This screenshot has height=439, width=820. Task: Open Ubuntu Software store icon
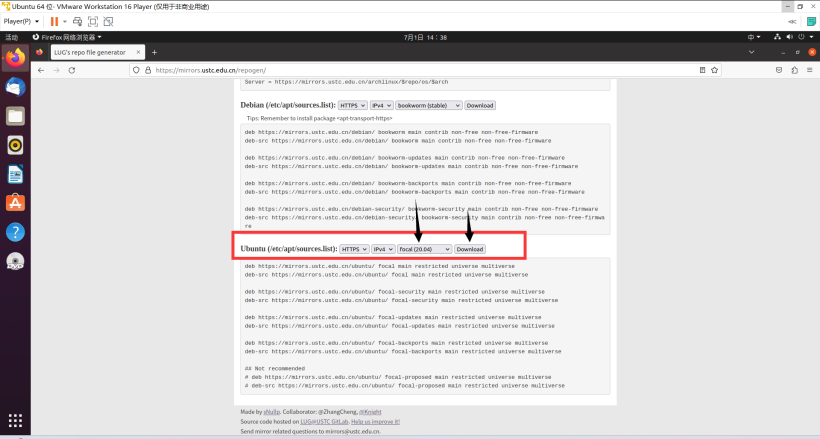click(15, 203)
